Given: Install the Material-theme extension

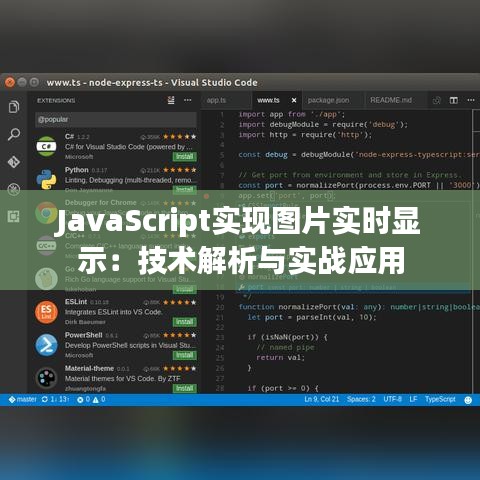Looking at the screenshot, I should coord(185,388).
